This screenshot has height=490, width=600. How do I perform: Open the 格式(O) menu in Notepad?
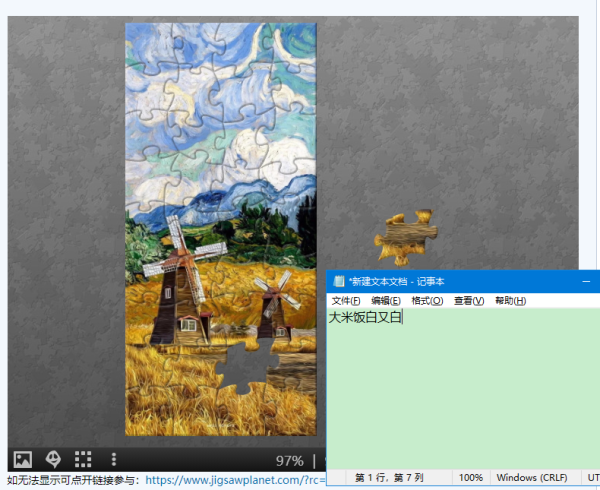[x=427, y=301]
